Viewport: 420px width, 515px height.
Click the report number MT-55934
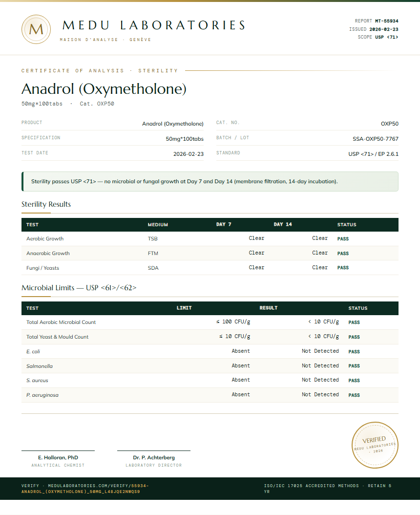pyautogui.click(x=386, y=21)
